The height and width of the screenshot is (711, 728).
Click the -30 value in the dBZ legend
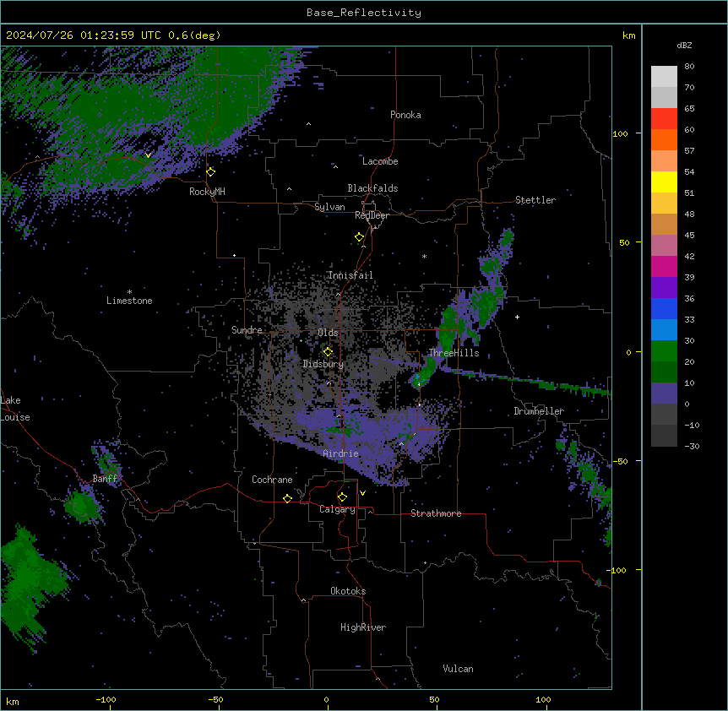(x=692, y=446)
